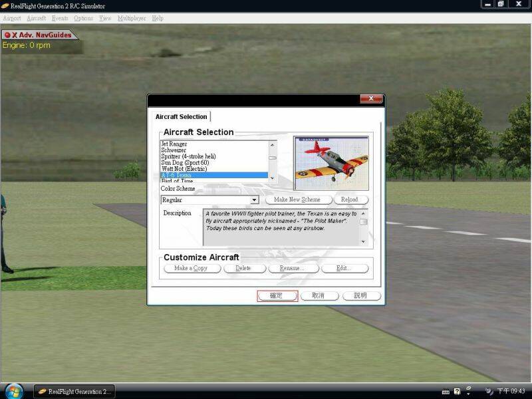Click the X mark on the Adv. NavGuides banner
Viewport: 532px width, 399px height.
[15, 35]
